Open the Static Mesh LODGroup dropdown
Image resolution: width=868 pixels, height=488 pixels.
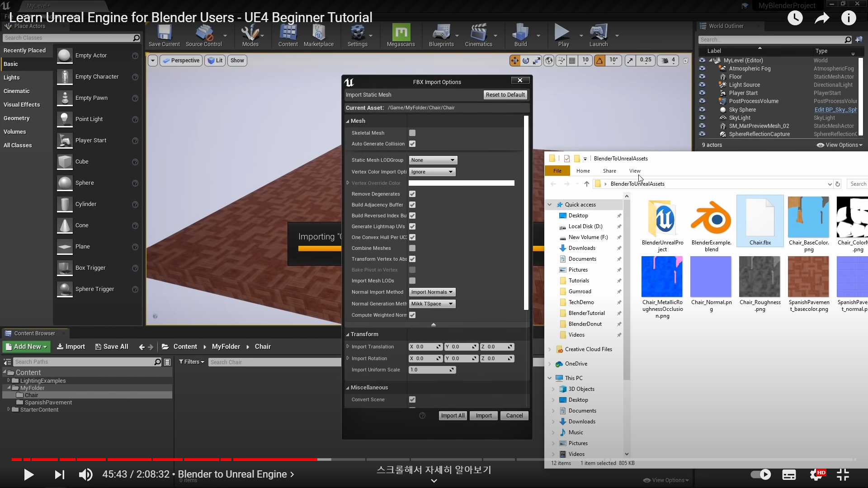coord(433,160)
